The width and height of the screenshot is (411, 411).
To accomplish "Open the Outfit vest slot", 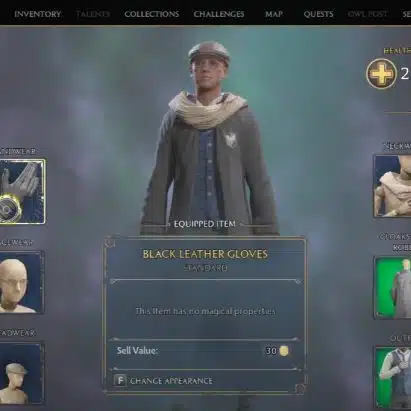I will click(x=393, y=378).
